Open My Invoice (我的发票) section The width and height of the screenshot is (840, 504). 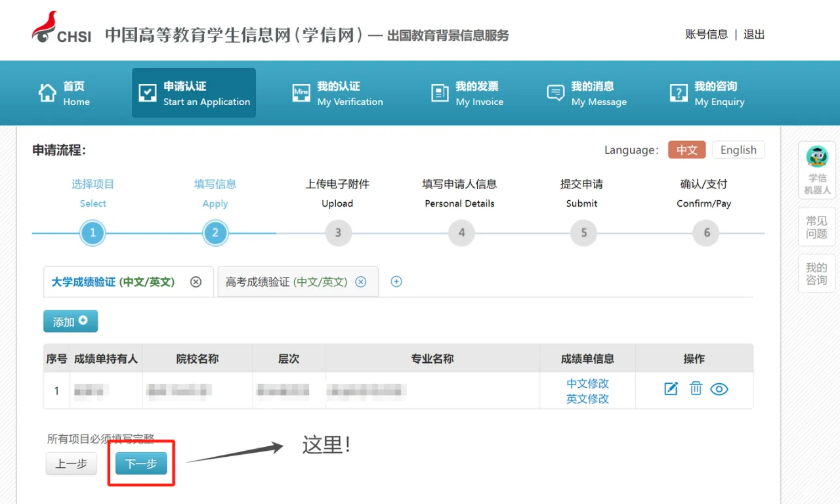[467, 93]
